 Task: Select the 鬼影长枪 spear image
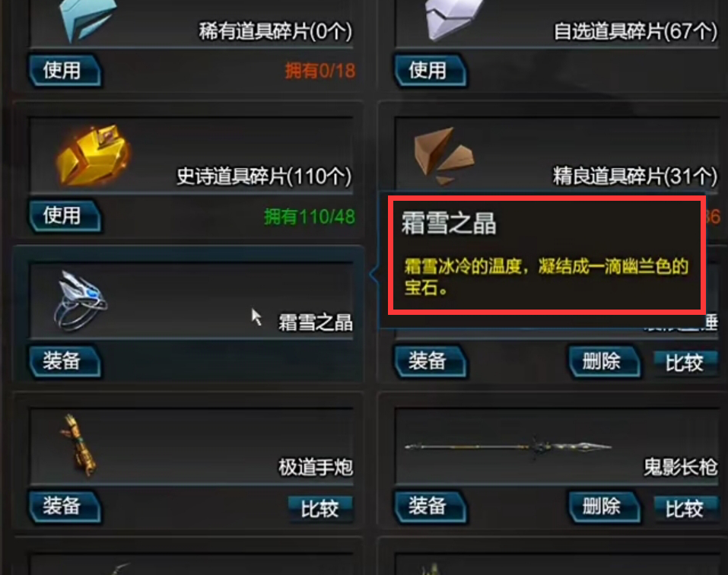point(508,447)
